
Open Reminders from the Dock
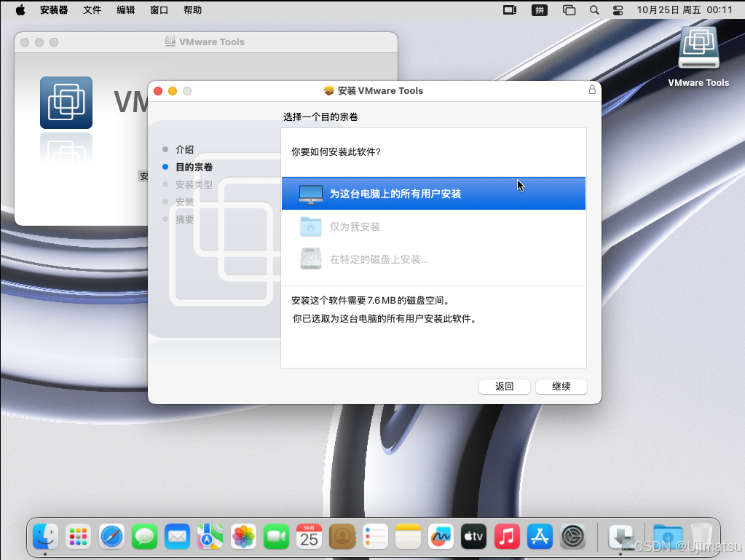[x=375, y=537]
